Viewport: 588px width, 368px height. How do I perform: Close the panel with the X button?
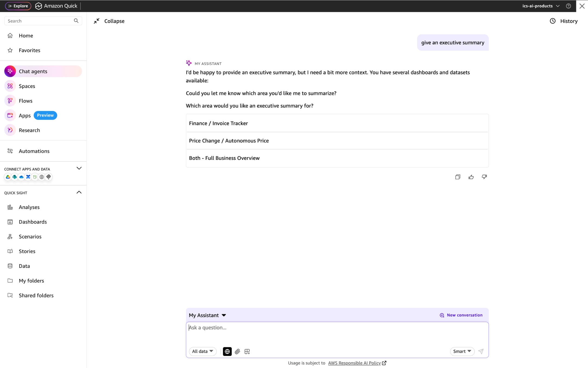tap(582, 6)
